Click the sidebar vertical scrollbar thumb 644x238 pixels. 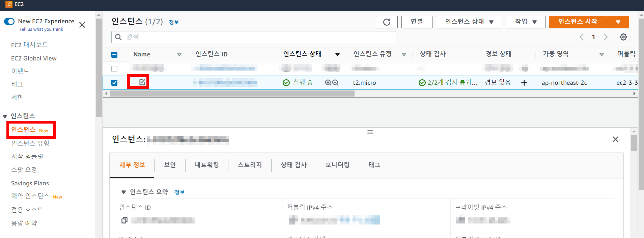(99, 68)
